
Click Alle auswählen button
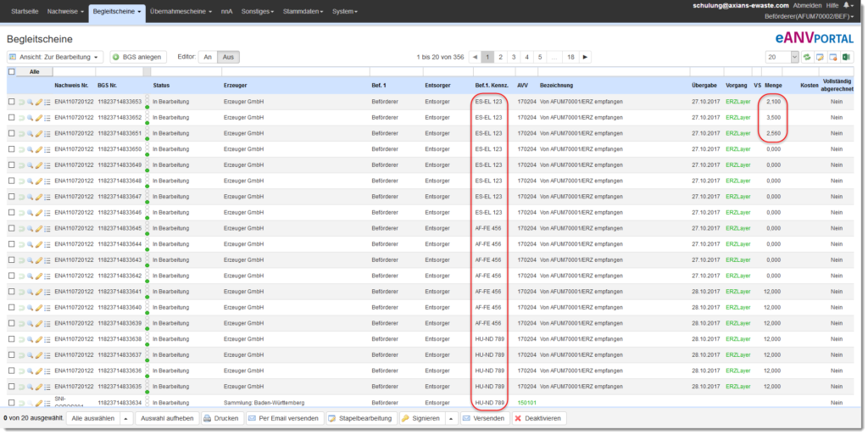point(93,418)
